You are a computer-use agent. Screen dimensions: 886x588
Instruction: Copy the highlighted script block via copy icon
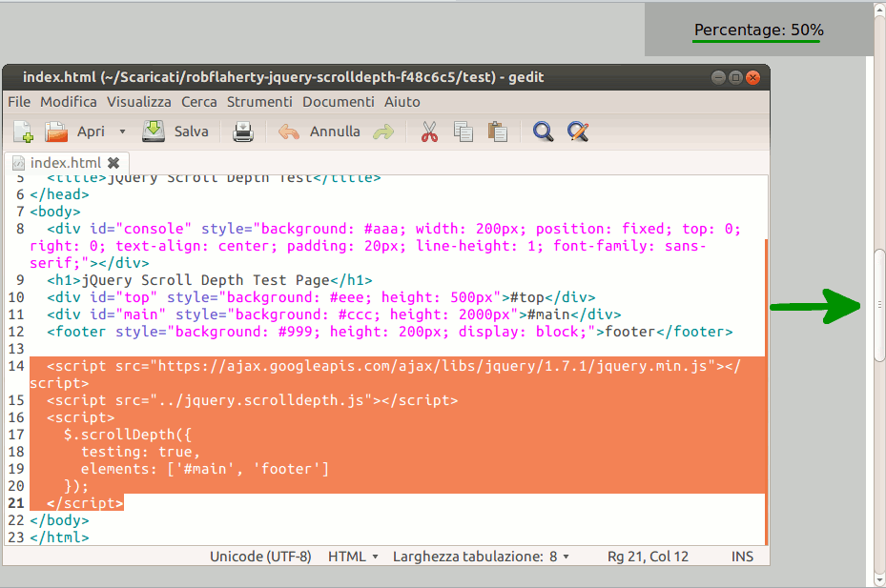click(464, 132)
